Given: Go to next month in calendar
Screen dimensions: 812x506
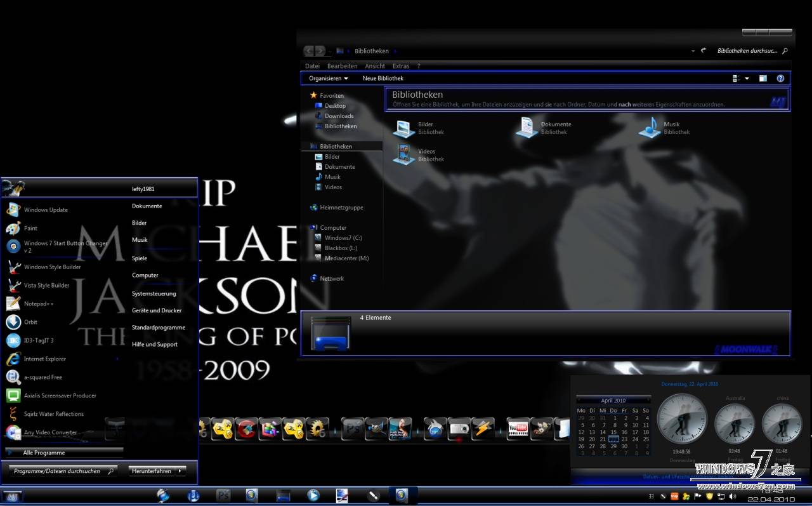Looking at the screenshot, I should 648,400.
